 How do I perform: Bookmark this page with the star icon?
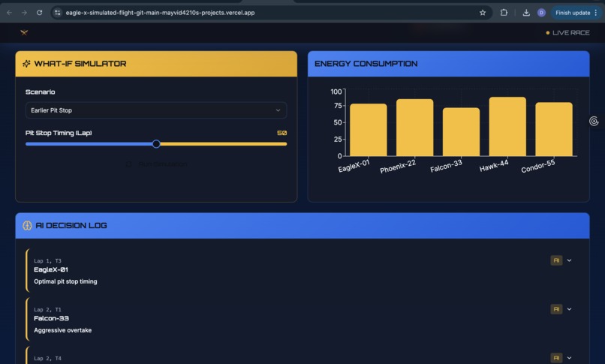[483, 13]
